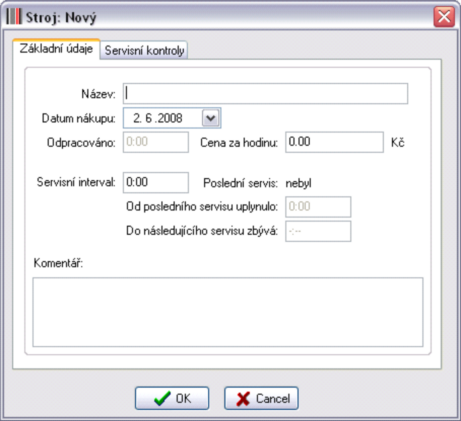
Task: Click inside the Komentář text area
Action: click(x=228, y=312)
